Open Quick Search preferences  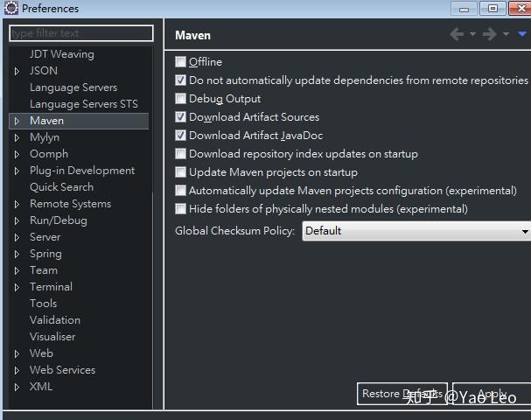click(61, 187)
